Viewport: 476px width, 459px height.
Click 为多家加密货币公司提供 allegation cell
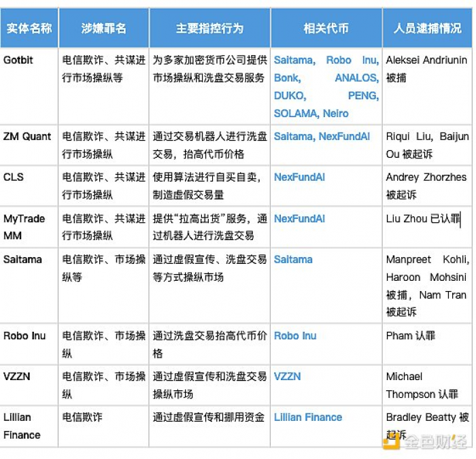[x=209, y=86]
